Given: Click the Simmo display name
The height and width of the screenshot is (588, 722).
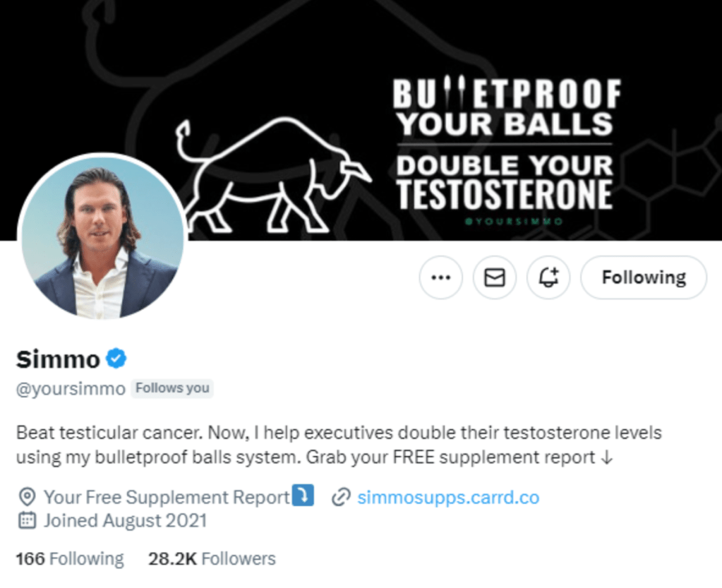Looking at the screenshot, I should (58, 359).
